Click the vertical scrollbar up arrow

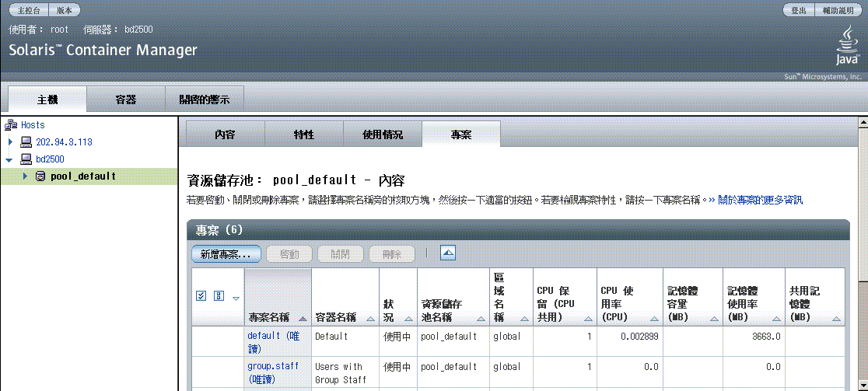[x=863, y=121]
